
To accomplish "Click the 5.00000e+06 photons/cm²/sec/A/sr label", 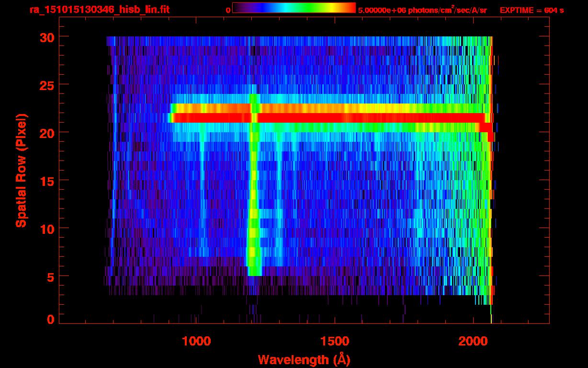I will coord(422,10).
